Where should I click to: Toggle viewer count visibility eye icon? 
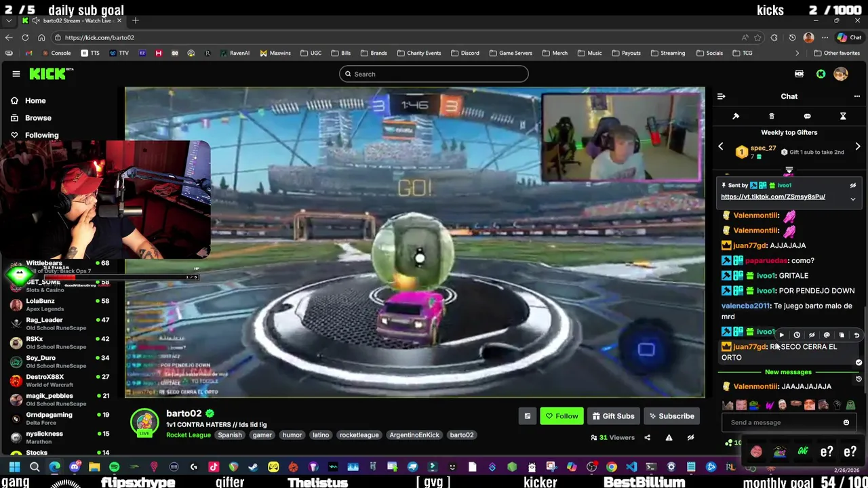[690, 437]
